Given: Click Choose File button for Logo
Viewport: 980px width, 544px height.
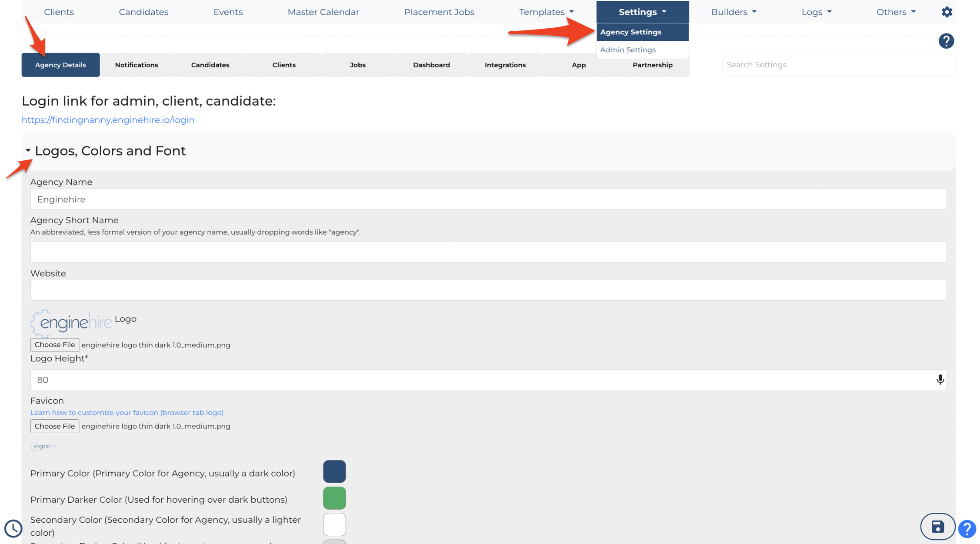Looking at the screenshot, I should click(55, 345).
